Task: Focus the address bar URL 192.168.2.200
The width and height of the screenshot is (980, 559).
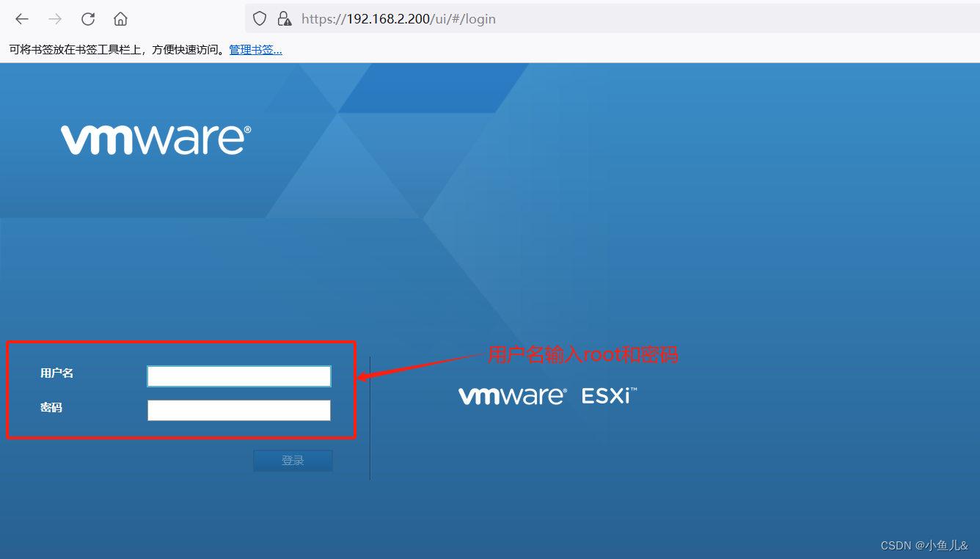Action: (398, 19)
